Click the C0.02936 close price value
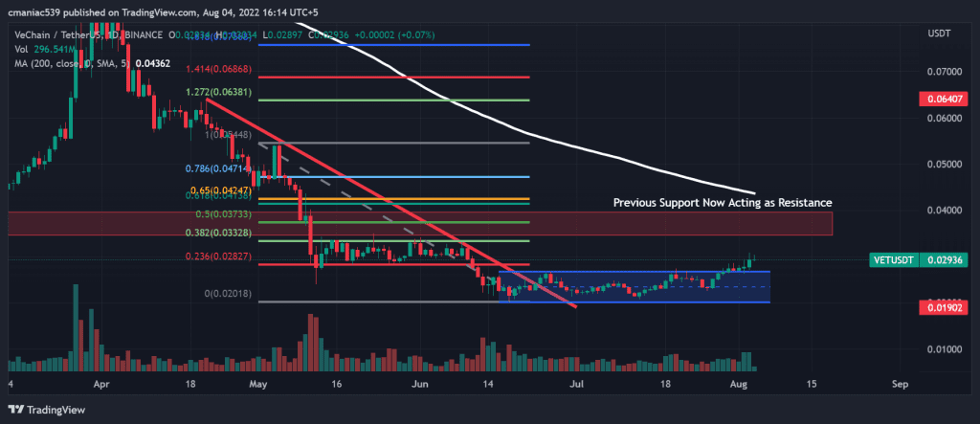 330,35
